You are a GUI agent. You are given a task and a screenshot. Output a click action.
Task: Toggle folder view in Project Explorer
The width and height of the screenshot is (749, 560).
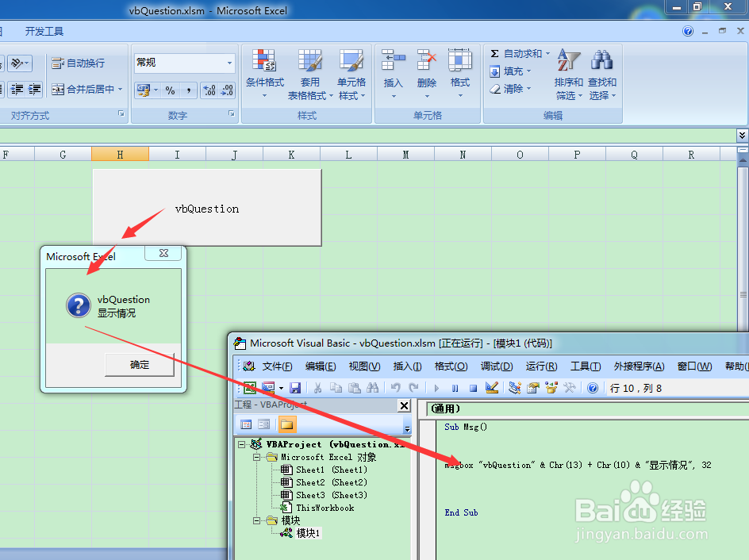click(x=287, y=423)
